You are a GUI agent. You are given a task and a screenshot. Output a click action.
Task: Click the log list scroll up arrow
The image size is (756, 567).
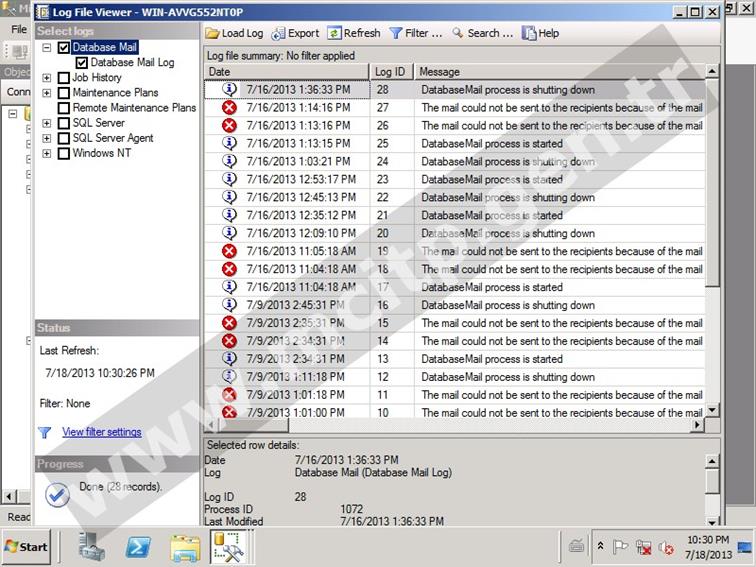coord(712,71)
